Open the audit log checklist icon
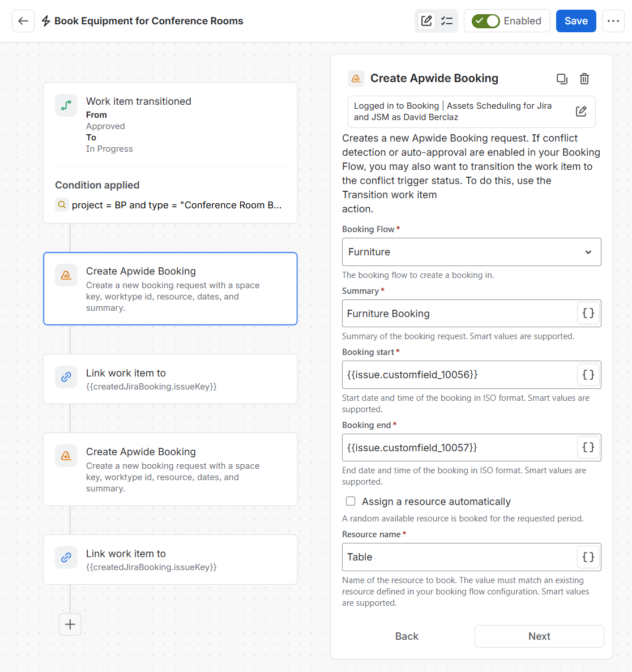This screenshot has height=672, width=632. tap(447, 21)
